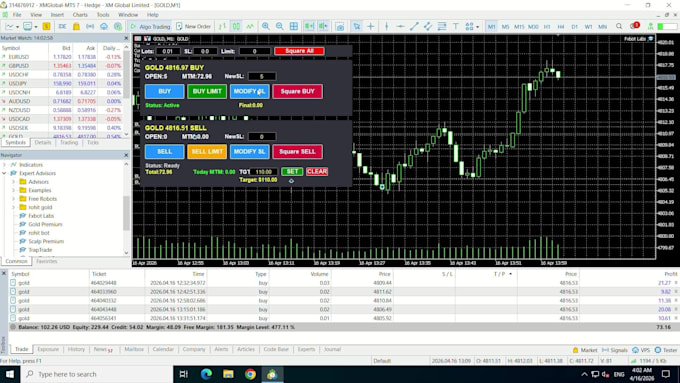
Task: Switch chart timeframe to M5
Action: tap(505, 26)
